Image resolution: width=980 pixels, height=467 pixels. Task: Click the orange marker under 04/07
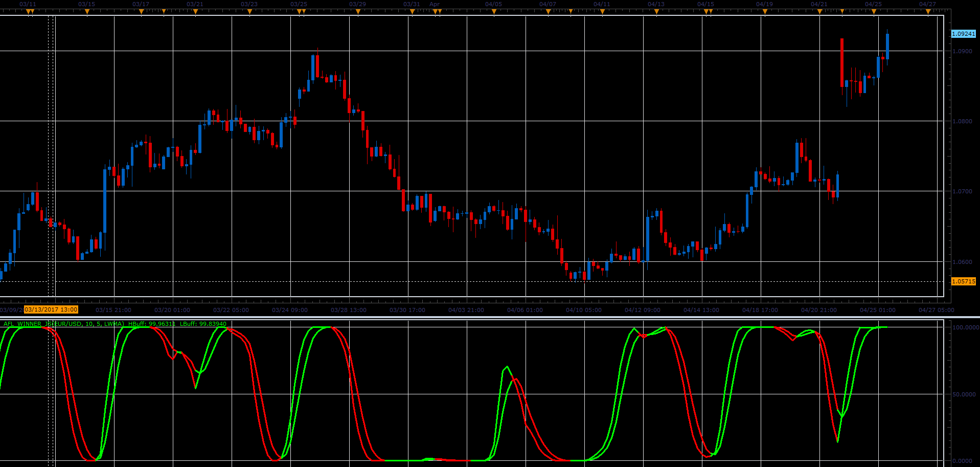(548, 11)
